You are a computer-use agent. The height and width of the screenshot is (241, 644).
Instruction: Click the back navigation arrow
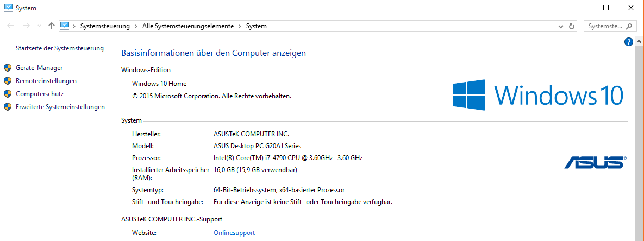pos(10,26)
